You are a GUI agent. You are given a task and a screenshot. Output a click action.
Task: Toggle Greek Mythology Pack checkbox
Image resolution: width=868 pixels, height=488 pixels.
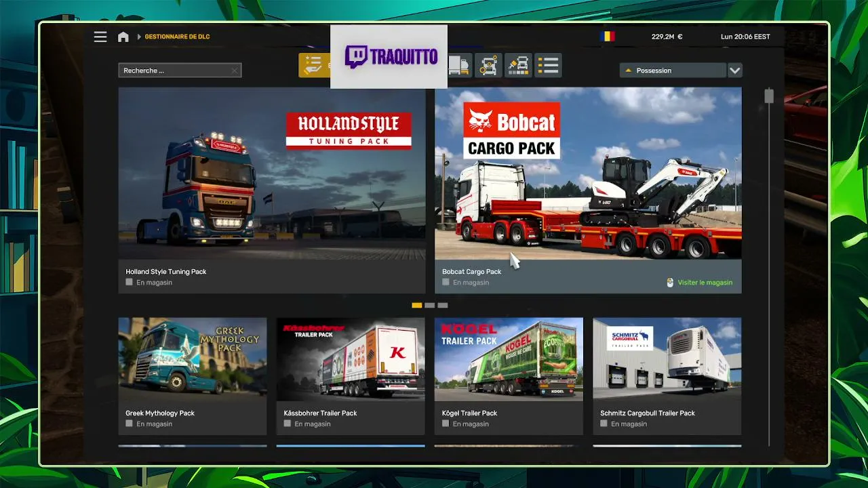(x=130, y=424)
